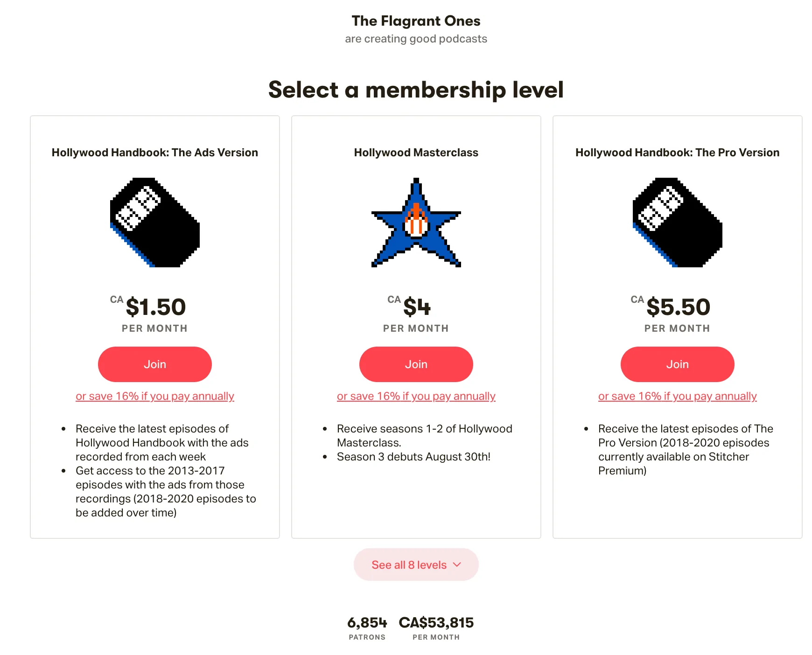Click the CA$4 per month price
This screenshot has width=812, height=655.
coord(417,307)
